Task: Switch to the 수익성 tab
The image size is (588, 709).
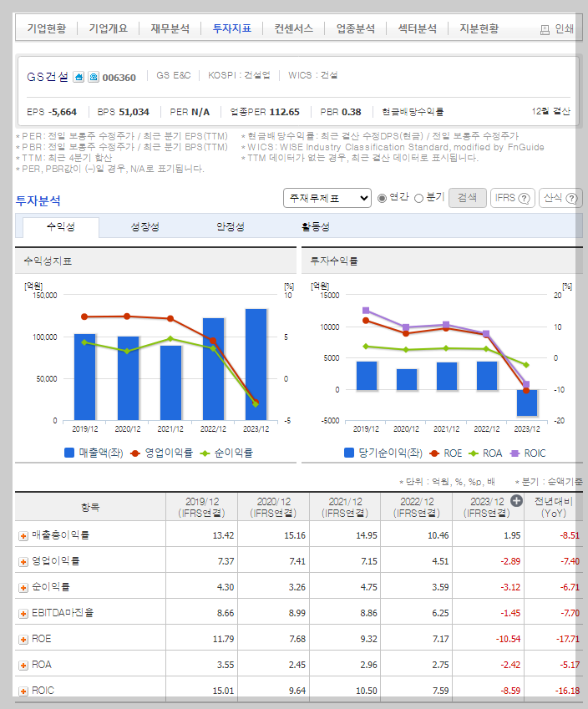Action: click(x=61, y=226)
